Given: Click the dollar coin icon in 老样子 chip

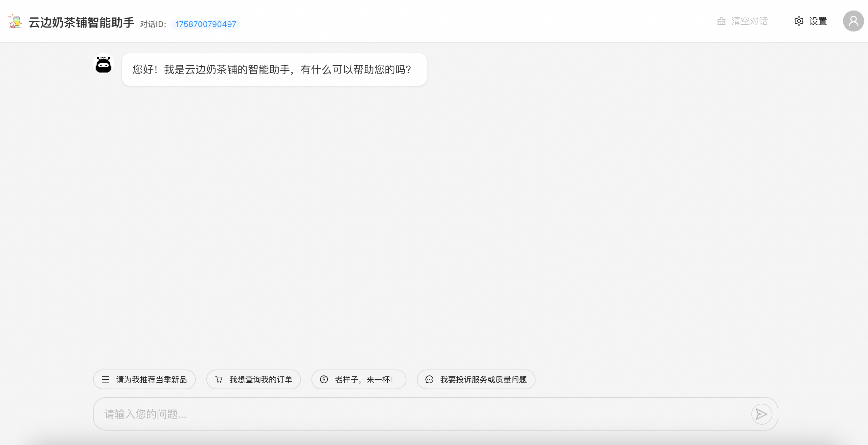Looking at the screenshot, I should click(324, 379).
